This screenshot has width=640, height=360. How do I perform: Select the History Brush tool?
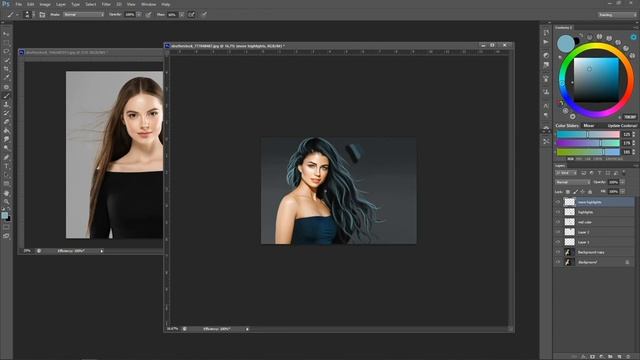coord(6,113)
